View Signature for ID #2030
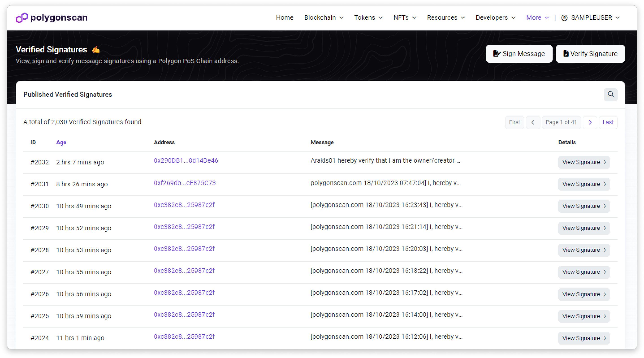The image size is (644, 358). point(584,206)
